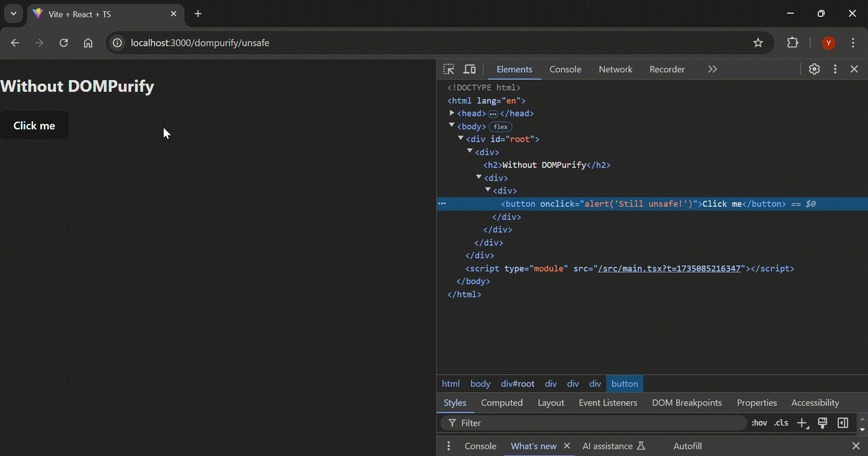The width and height of the screenshot is (868, 456).
Task: Toggle element state with :hov icon
Action: pos(760,423)
